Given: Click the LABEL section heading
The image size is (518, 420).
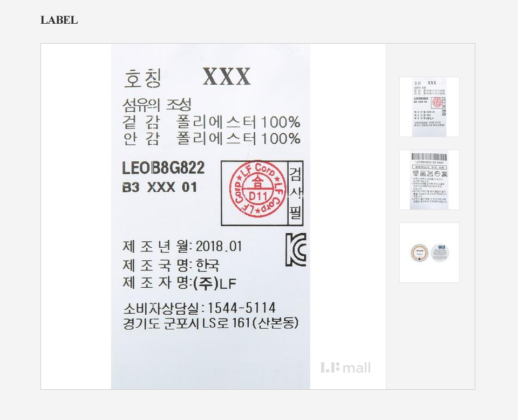Looking at the screenshot, I should click(x=59, y=20).
